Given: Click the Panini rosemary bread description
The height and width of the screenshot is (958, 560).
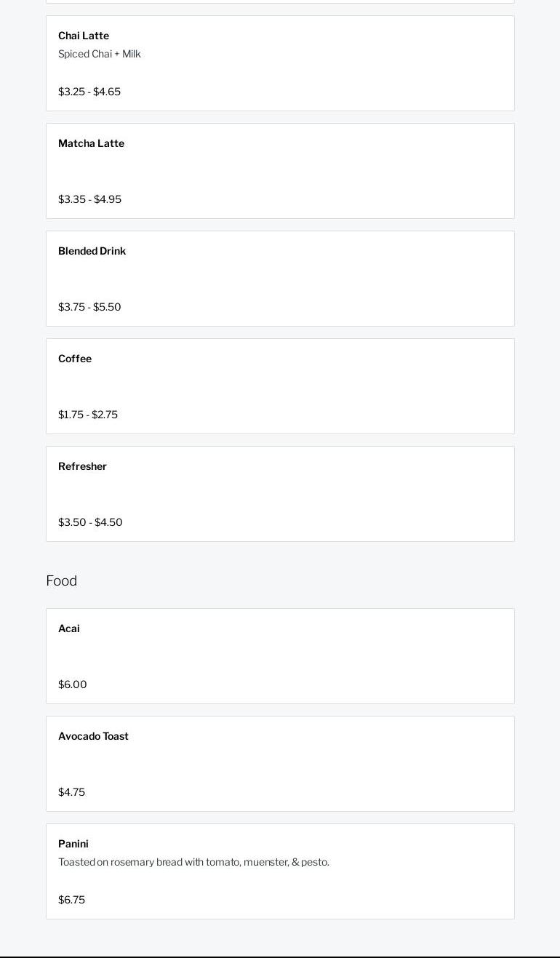Looking at the screenshot, I should click(193, 862).
